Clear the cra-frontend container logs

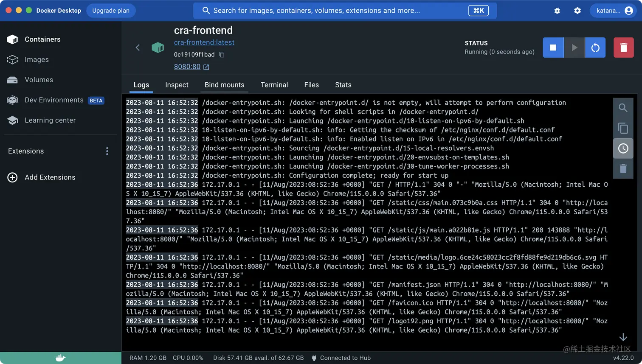[623, 168]
